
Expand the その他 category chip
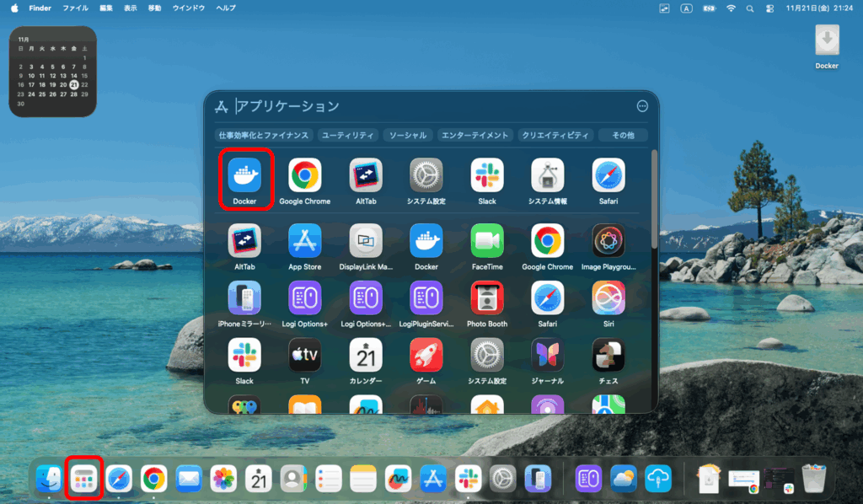tap(622, 135)
